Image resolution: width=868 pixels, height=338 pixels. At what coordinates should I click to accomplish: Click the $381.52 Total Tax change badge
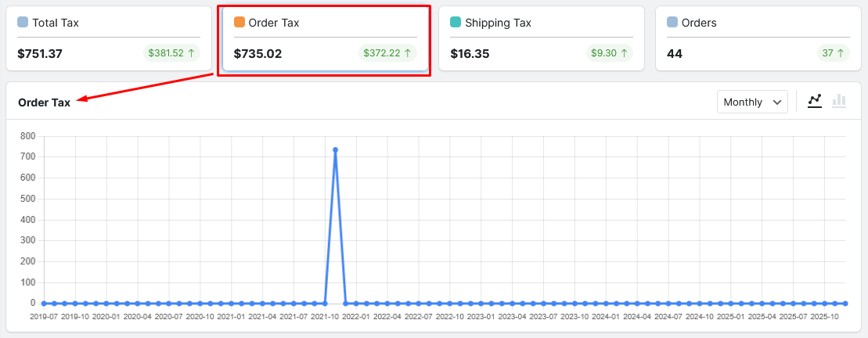(x=171, y=53)
